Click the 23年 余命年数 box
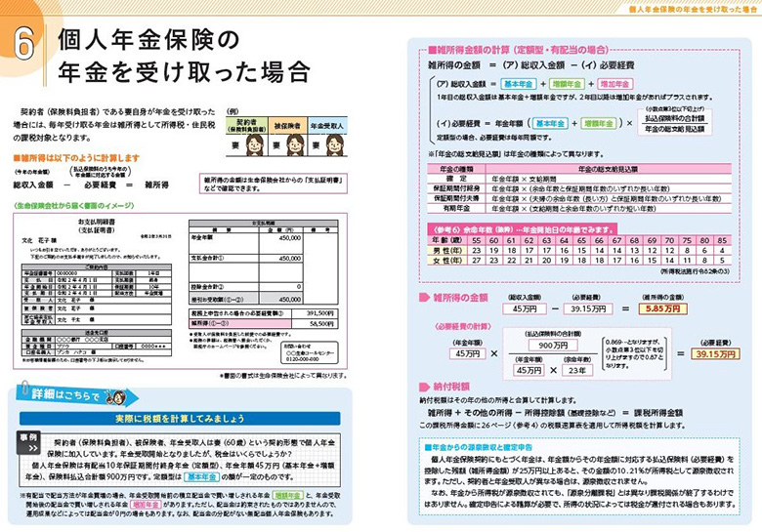Screen dimensions: 762x532 [576, 370]
